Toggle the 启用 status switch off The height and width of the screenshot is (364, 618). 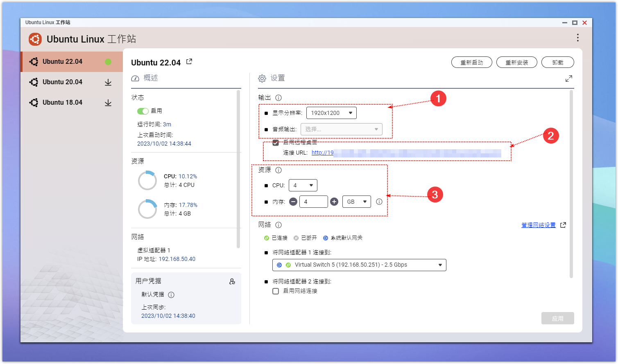tap(143, 111)
